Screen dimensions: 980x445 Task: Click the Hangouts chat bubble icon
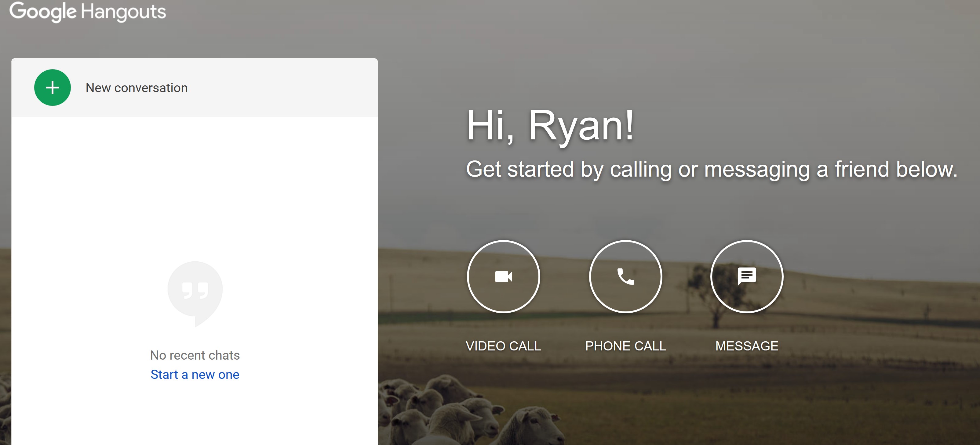pyautogui.click(x=194, y=292)
